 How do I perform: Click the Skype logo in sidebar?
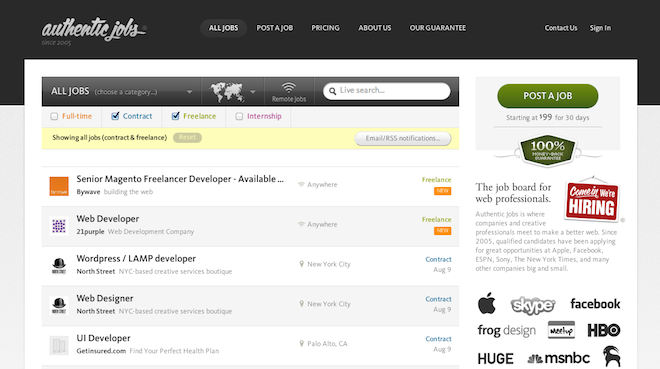533,305
